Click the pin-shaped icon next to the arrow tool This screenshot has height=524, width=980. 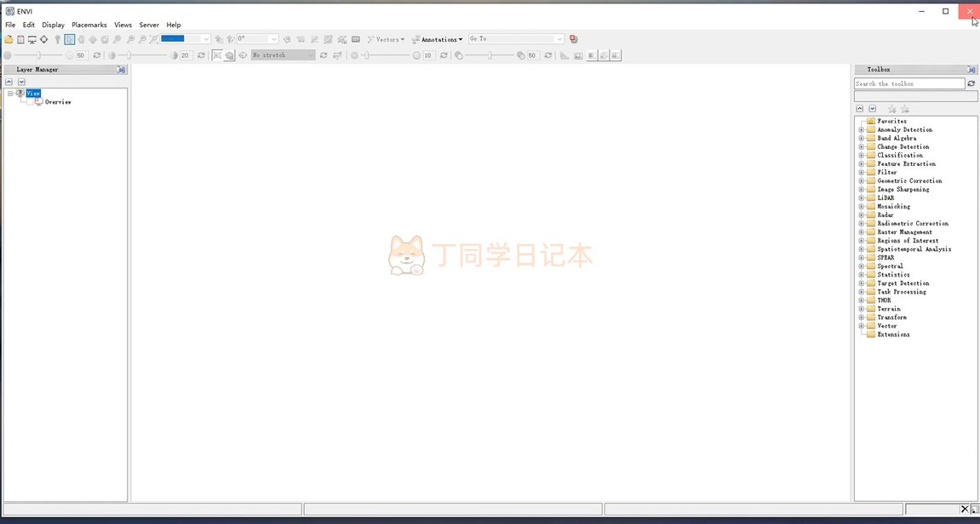[58, 39]
